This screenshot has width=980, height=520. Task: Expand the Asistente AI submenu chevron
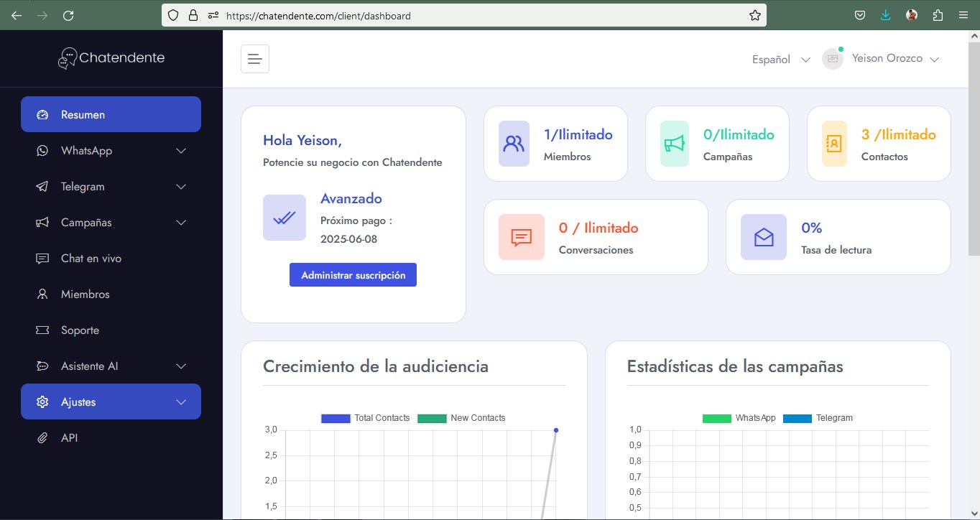click(181, 366)
